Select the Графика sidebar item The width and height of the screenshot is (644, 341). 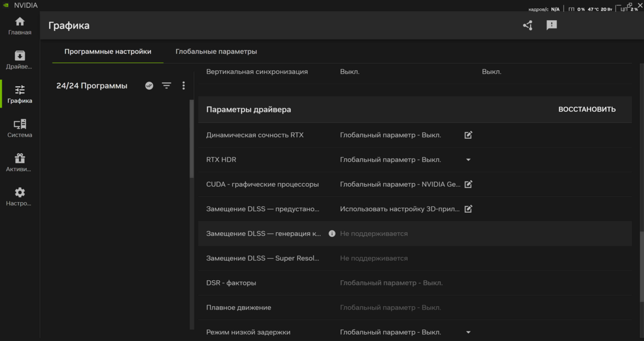[x=19, y=94]
